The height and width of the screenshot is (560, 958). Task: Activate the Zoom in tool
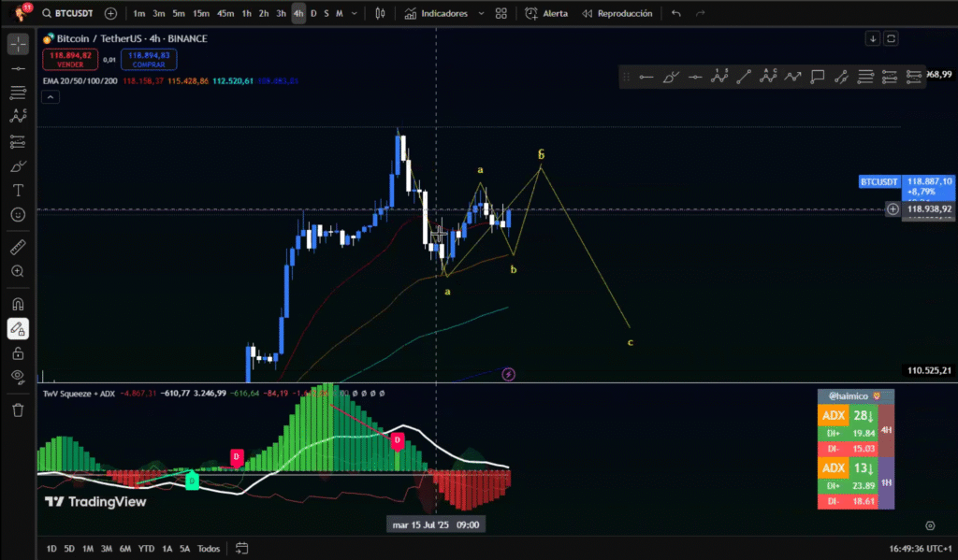coord(18,271)
